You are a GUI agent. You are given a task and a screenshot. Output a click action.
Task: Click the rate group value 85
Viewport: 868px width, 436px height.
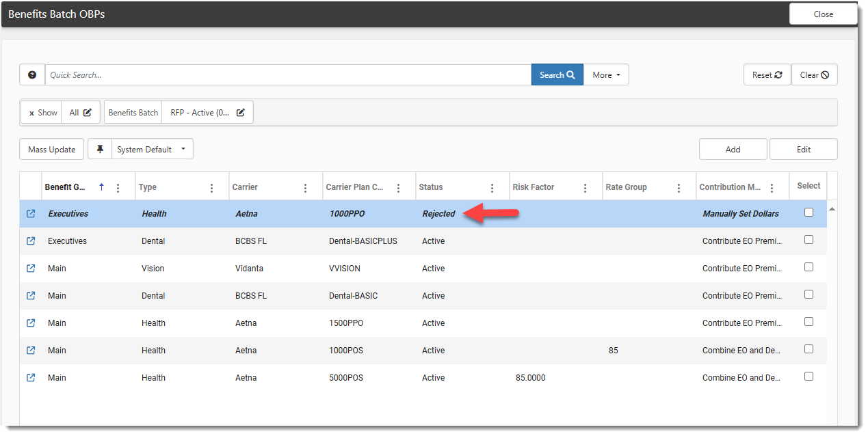614,351
